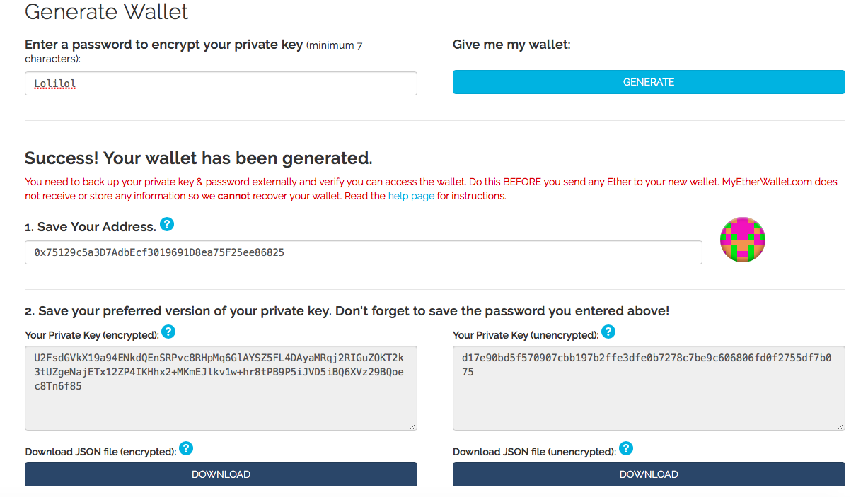This screenshot has width=868, height=497.
Task: Click inside the encrypted private key textarea
Action: point(221,403)
